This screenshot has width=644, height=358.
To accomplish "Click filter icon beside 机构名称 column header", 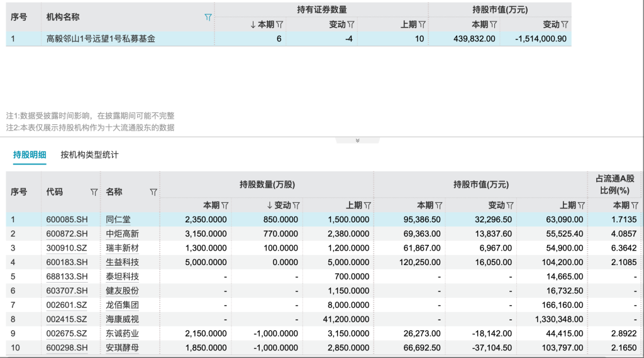I will coord(208,18).
